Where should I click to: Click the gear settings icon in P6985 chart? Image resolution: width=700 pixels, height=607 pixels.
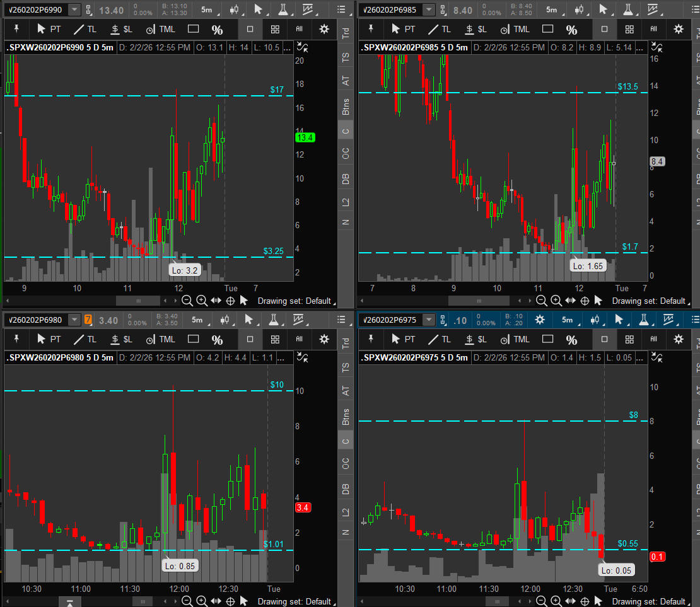click(679, 29)
